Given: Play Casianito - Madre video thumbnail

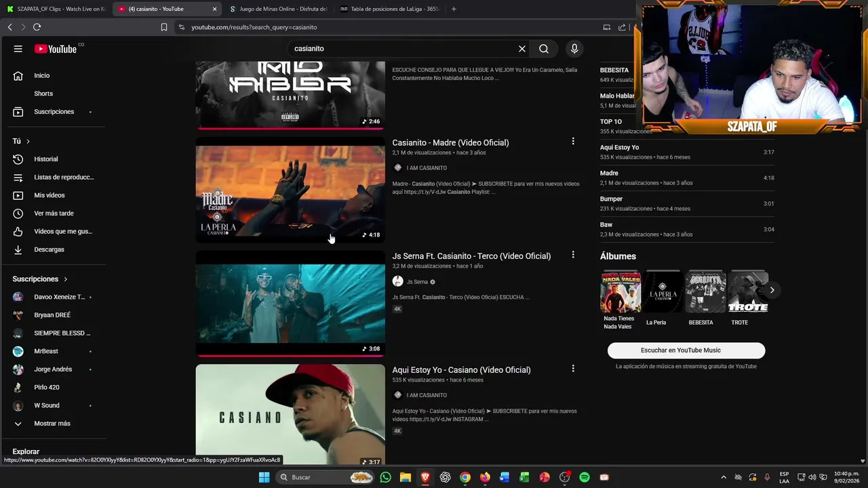Looking at the screenshot, I should click(290, 190).
